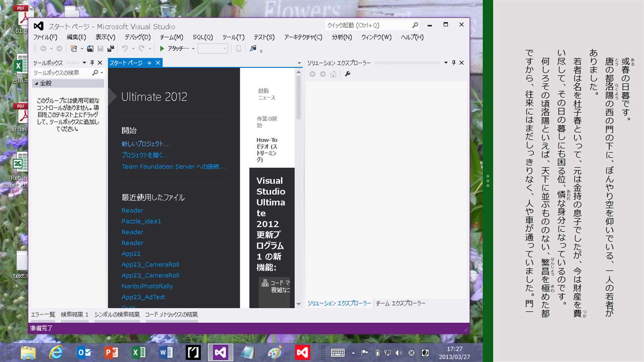Open the document tab list dropdown arrow
The height and width of the screenshot is (362, 644).
click(299, 63)
